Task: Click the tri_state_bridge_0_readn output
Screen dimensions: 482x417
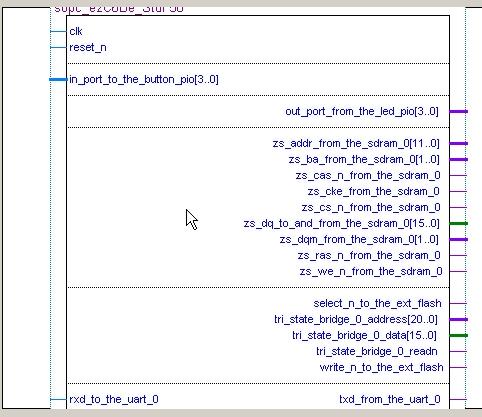Action: pyautogui.click(x=377, y=351)
